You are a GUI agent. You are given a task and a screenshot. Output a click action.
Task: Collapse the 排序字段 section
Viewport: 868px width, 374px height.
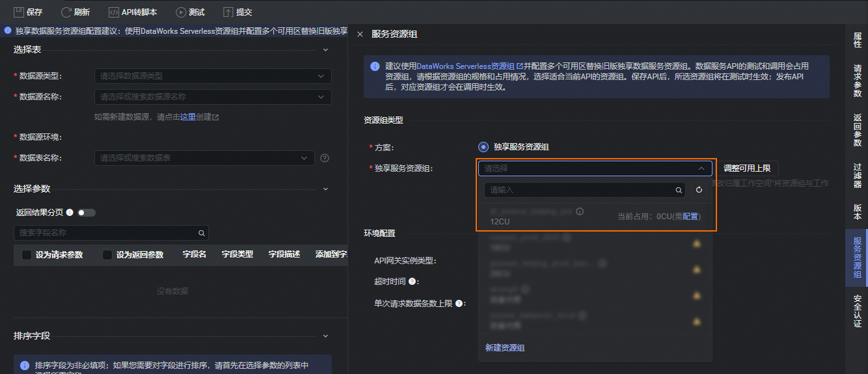tap(326, 336)
